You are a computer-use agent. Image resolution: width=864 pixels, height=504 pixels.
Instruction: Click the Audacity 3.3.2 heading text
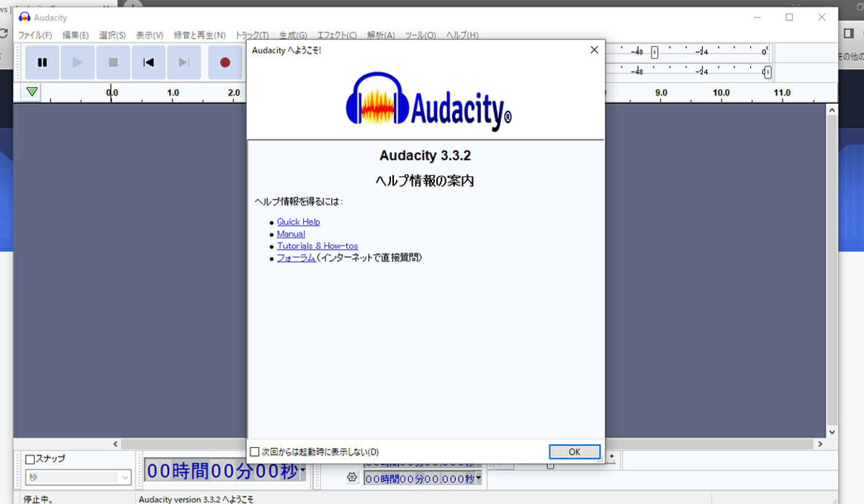425,156
